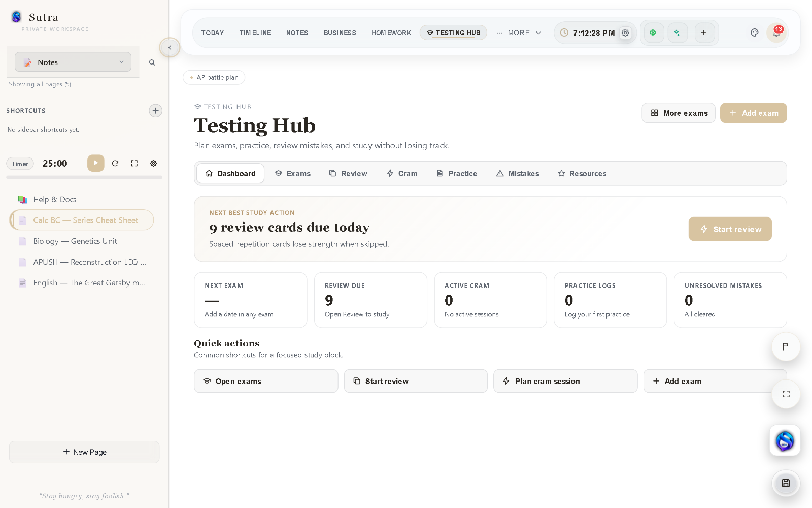Image resolution: width=812 pixels, height=508 pixels.
Task: Click the clock icon beside 7:12:28 PM
Action: (x=564, y=33)
